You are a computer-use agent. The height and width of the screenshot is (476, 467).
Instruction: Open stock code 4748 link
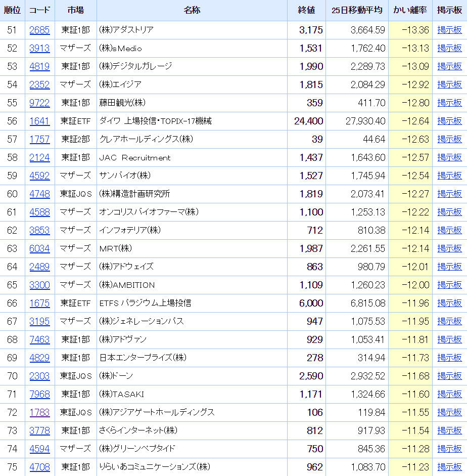(x=39, y=194)
